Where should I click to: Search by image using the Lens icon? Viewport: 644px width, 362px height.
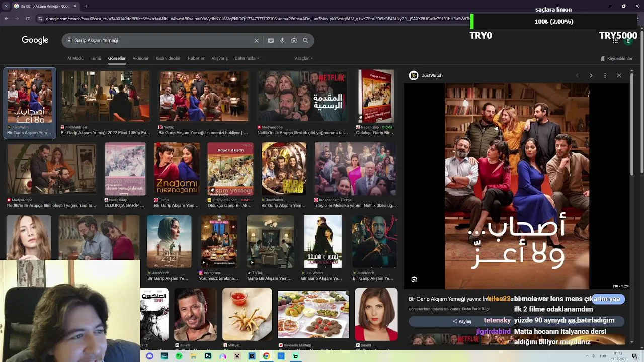[x=294, y=40]
